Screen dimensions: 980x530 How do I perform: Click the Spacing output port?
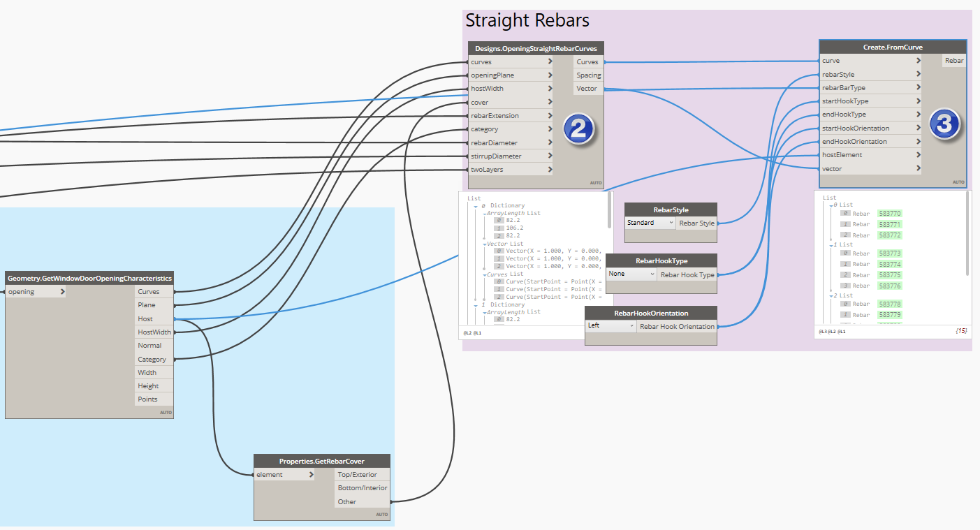click(x=589, y=75)
